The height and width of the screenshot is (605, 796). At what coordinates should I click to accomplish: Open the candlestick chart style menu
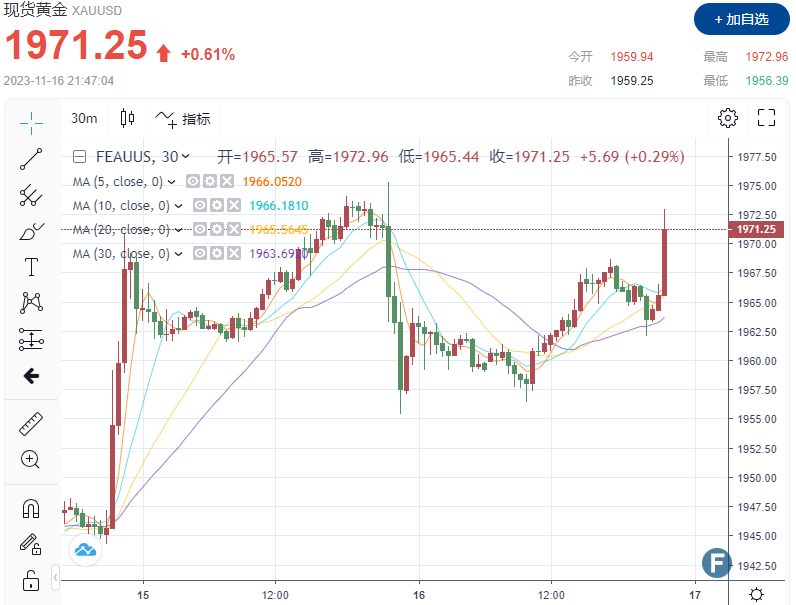click(127, 118)
